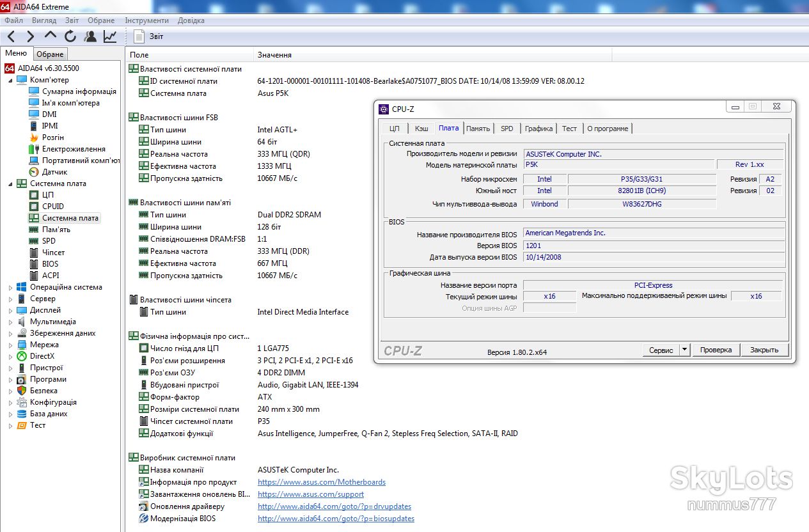
Task: Click the line graph toolbar icon
Action: (110, 36)
